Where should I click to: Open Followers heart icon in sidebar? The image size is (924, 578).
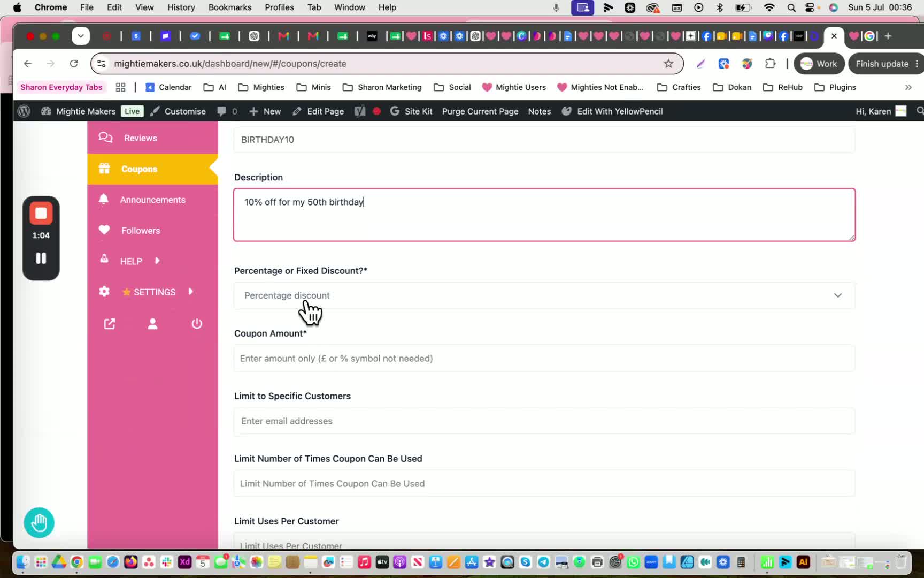[104, 230]
